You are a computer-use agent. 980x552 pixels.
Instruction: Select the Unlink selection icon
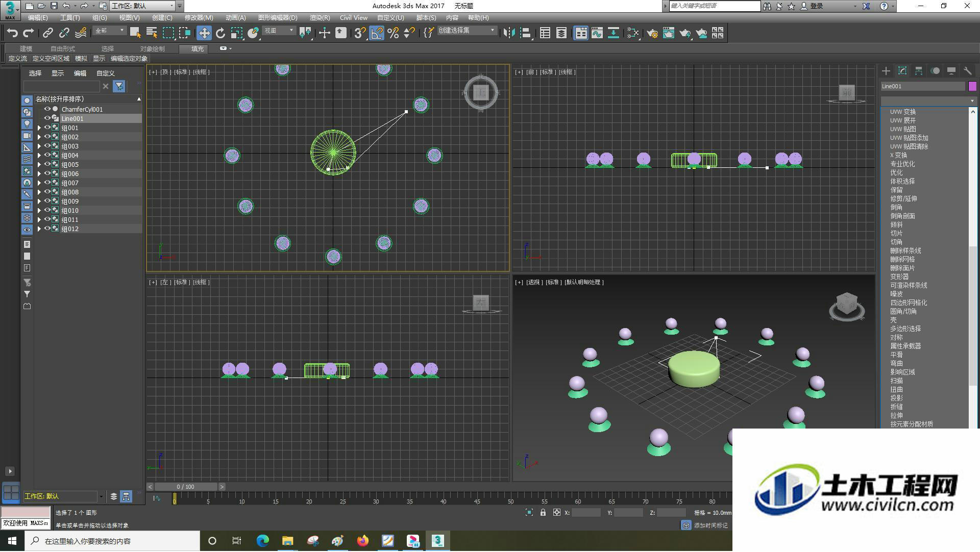coord(64,33)
